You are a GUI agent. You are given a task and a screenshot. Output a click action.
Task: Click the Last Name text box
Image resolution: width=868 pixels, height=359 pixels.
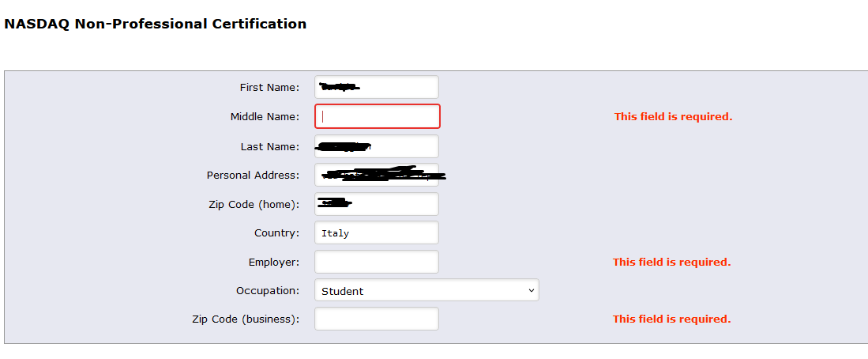(376, 146)
